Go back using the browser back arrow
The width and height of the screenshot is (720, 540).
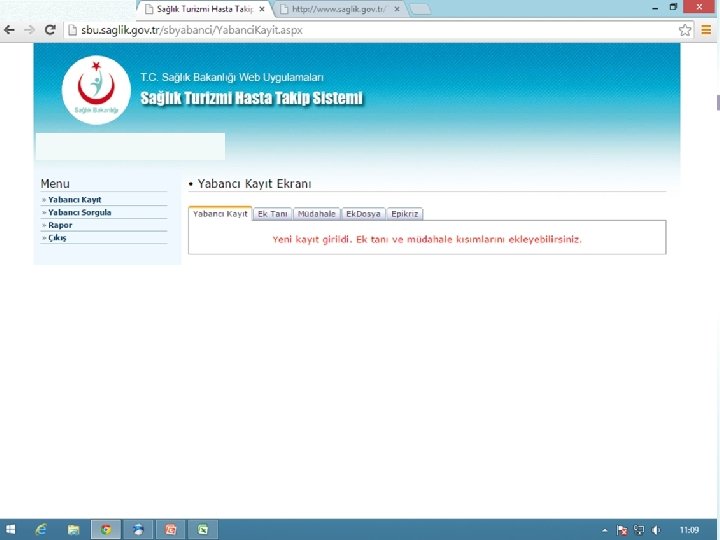[9, 30]
